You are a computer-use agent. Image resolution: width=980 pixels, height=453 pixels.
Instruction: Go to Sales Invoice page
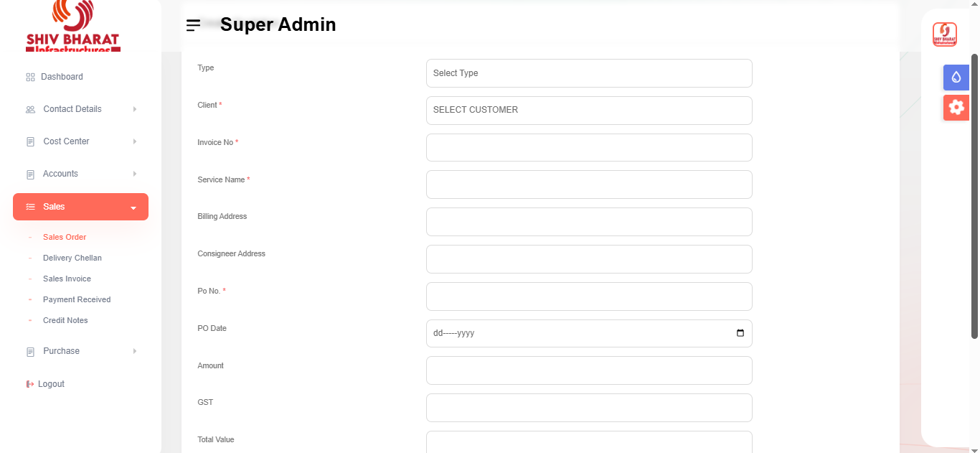tap(67, 279)
